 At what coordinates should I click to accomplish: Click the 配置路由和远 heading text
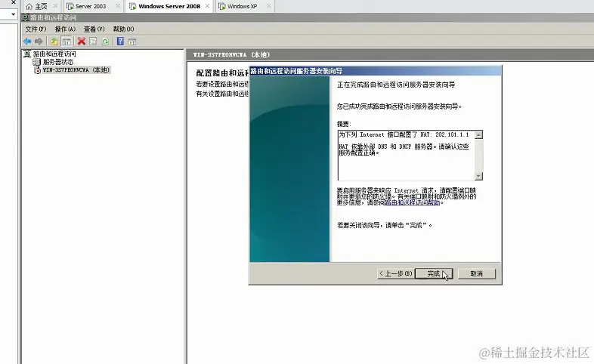pyautogui.click(x=222, y=73)
